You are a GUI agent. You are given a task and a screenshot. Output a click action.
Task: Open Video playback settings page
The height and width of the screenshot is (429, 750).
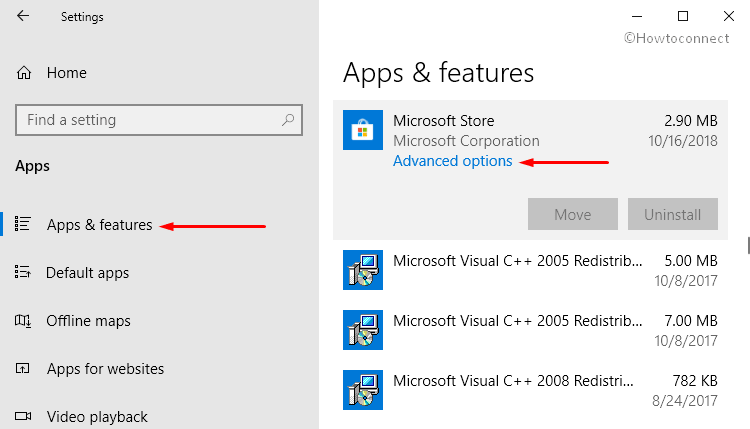tap(97, 417)
